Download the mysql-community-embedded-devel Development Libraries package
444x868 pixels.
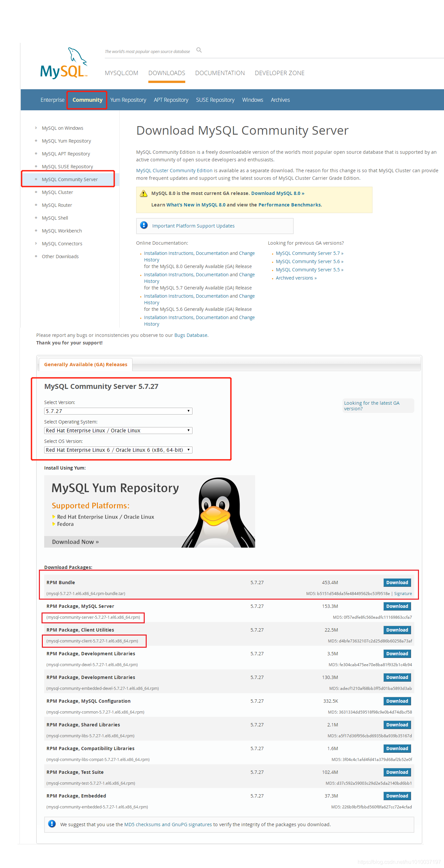coord(397,677)
